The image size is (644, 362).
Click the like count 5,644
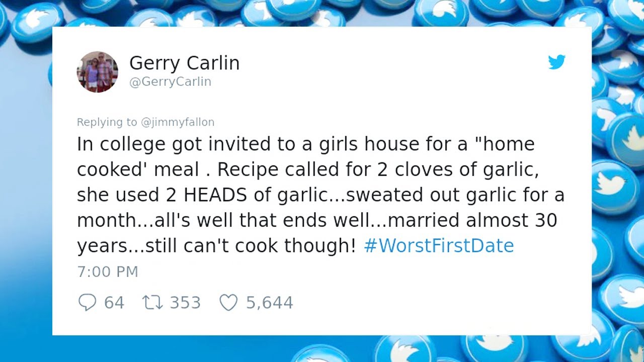click(x=269, y=303)
